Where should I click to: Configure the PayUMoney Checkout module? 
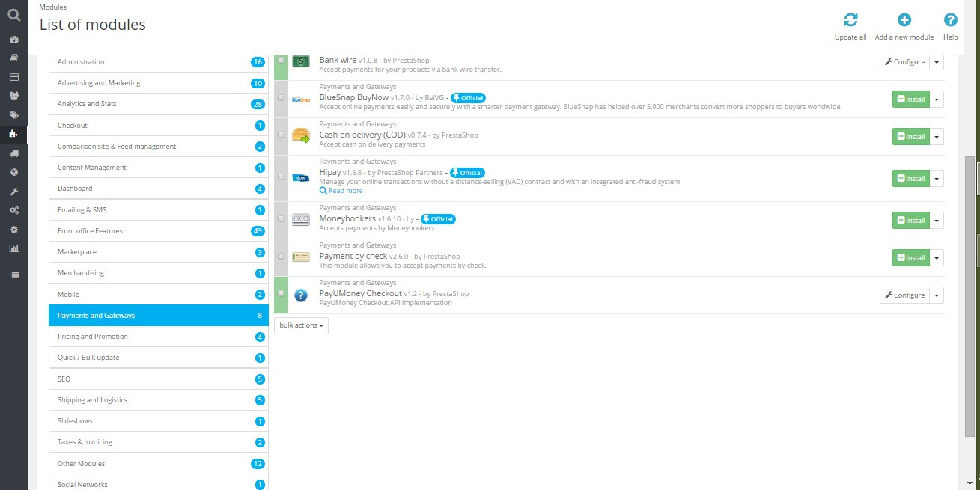[x=904, y=295]
